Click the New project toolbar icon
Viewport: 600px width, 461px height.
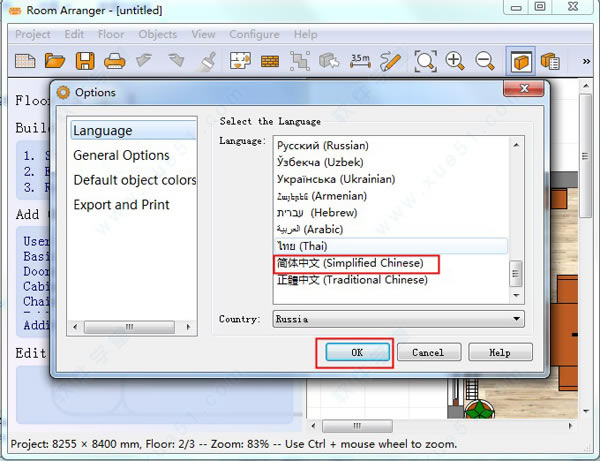pos(25,61)
